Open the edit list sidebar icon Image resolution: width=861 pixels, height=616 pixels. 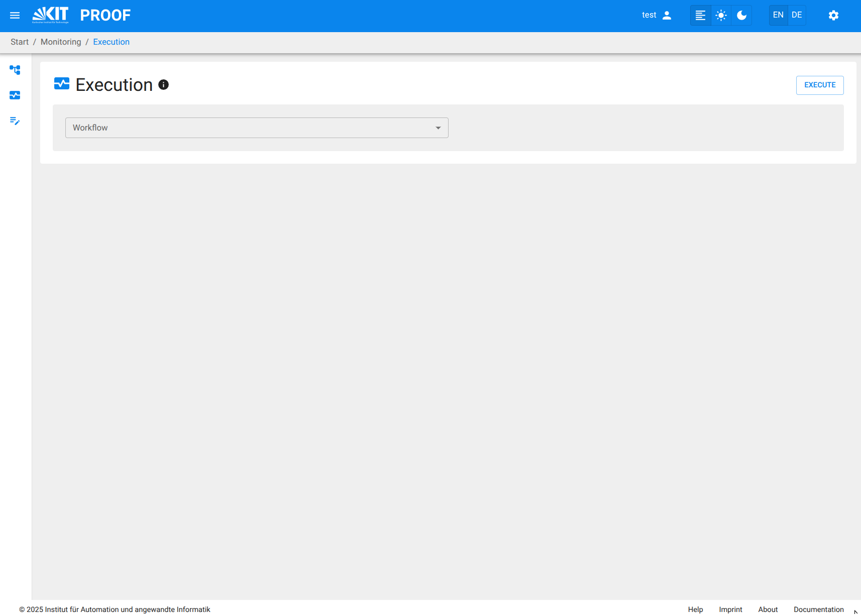pos(15,121)
